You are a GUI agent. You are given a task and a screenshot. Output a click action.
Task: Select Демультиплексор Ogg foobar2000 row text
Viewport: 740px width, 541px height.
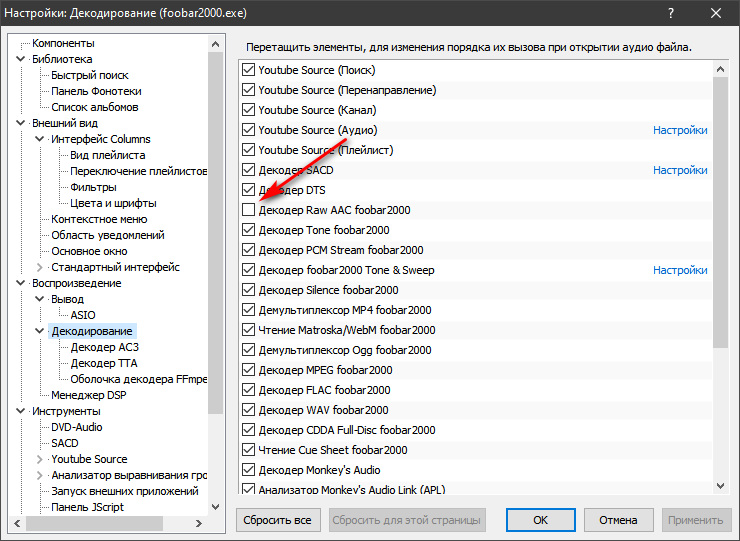[345, 350]
